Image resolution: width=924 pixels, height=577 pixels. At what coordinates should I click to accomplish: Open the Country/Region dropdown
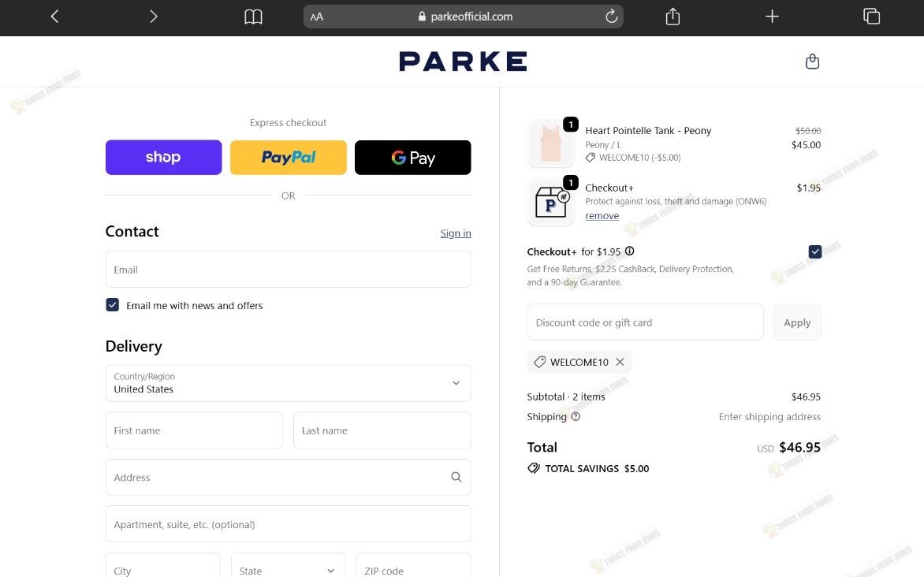tap(289, 383)
